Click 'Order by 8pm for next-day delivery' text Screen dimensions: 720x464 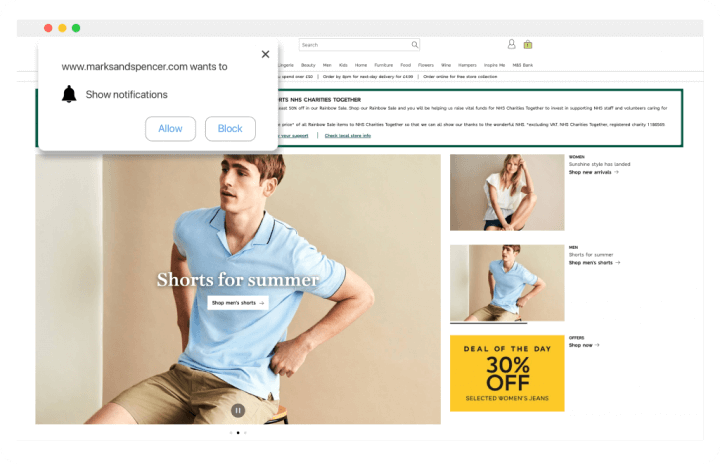368,77
